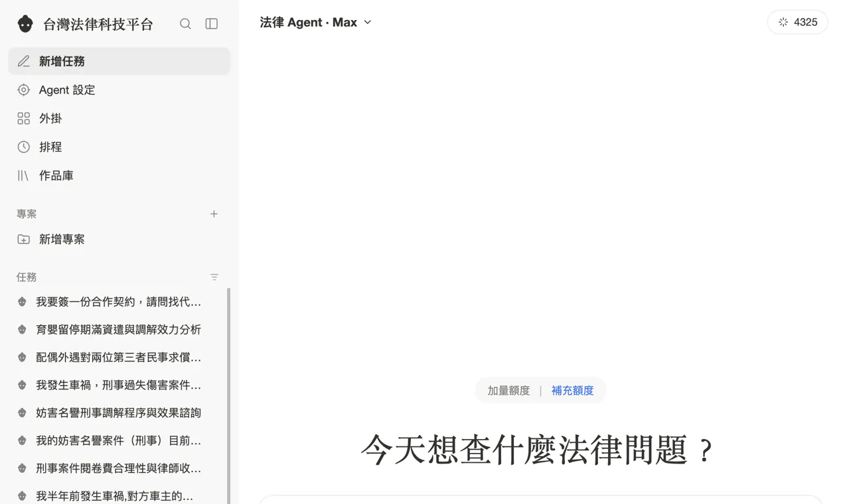843x504 pixels.
Task: Click the 4325 credits button
Action: (797, 22)
